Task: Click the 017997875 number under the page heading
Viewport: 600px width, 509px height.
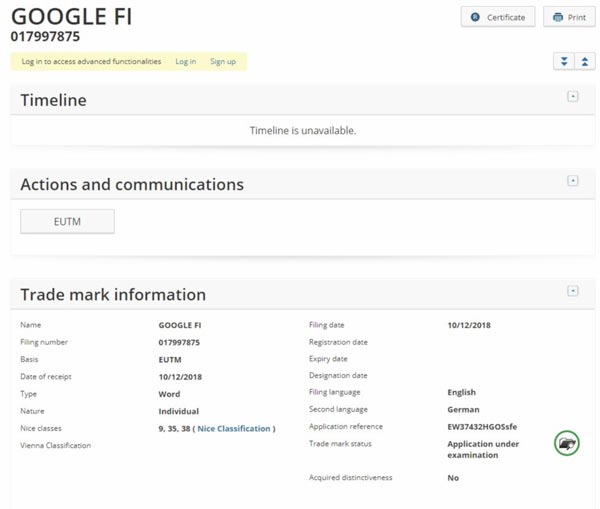Action: tap(45, 37)
